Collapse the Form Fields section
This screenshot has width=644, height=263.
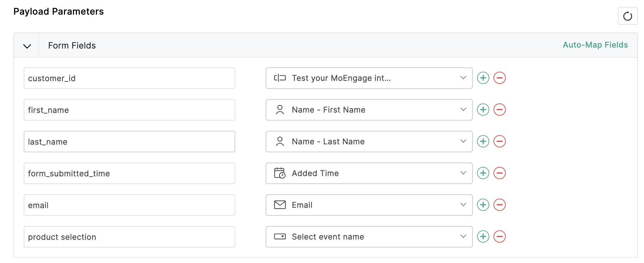[x=27, y=46]
